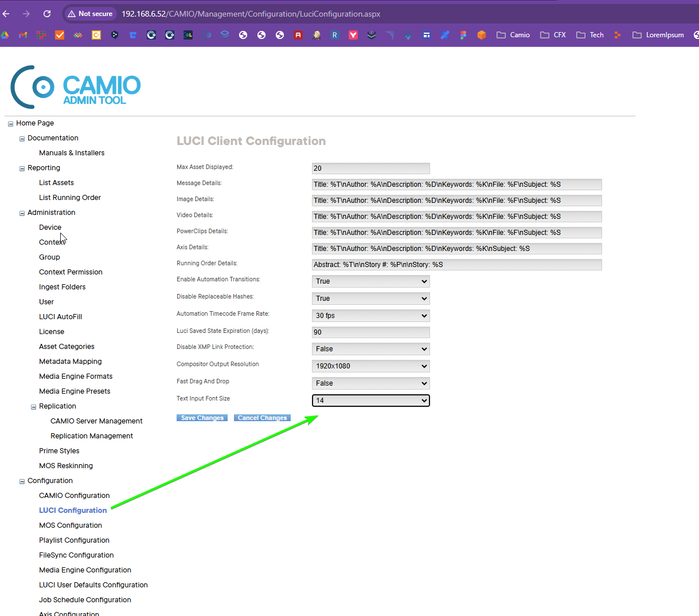The image size is (699, 616).
Task: Open Ingest Folders page
Action: [x=62, y=287]
